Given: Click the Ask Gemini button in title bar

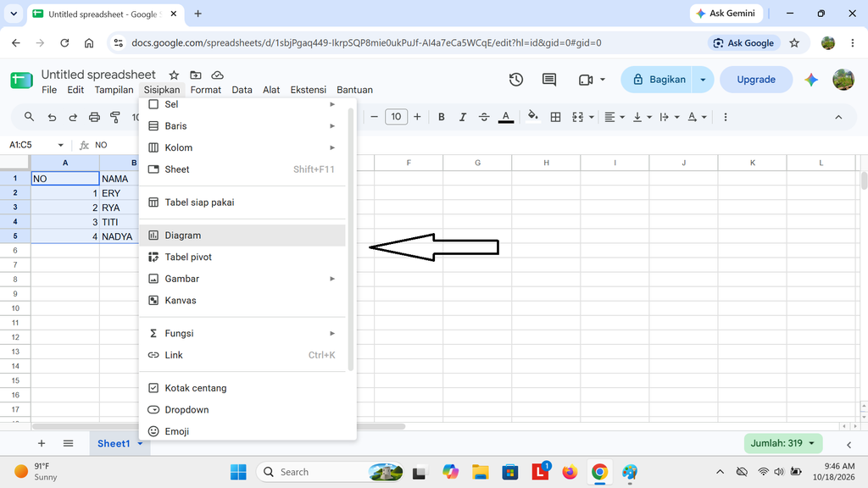Looking at the screenshot, I should point(726,14).
